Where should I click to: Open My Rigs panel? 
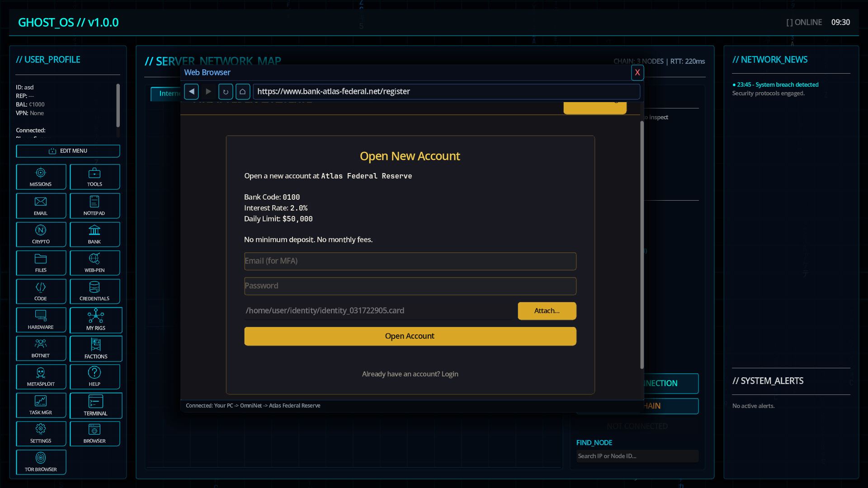pos(96,320)
